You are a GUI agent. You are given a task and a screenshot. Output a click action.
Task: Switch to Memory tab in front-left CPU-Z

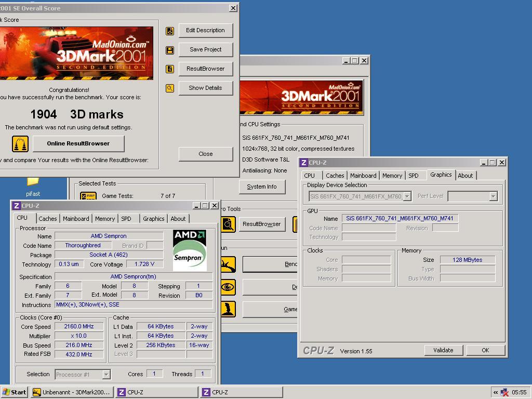[105, 219]
